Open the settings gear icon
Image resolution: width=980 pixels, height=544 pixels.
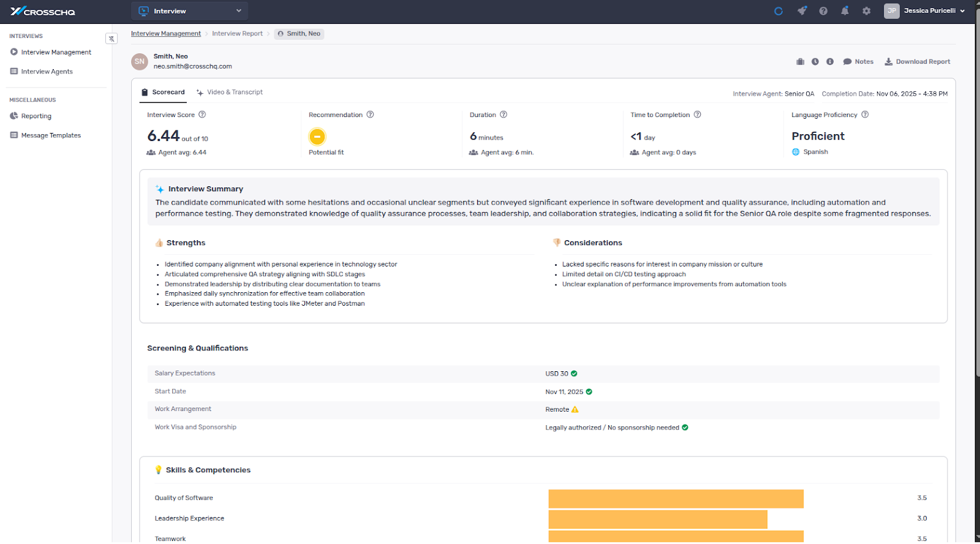866,11
